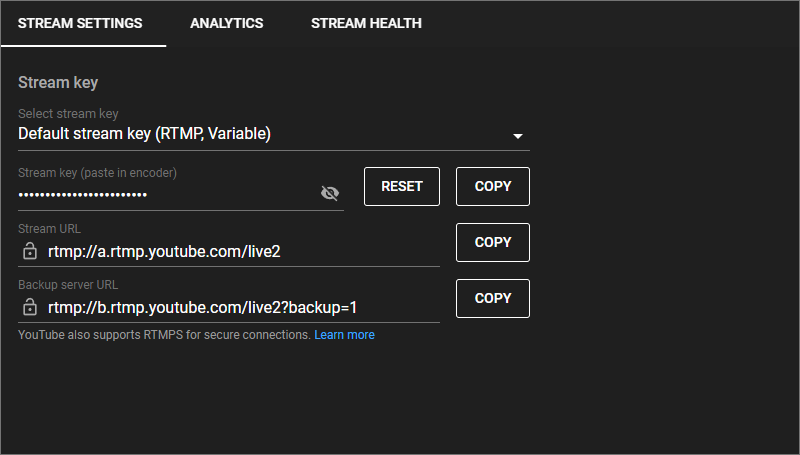This screenshot has height=455, width=800.
Task: Click the rtmp://a.rtmp.youtube.com/live2 URL text
Action: click(x=164, y=251)
